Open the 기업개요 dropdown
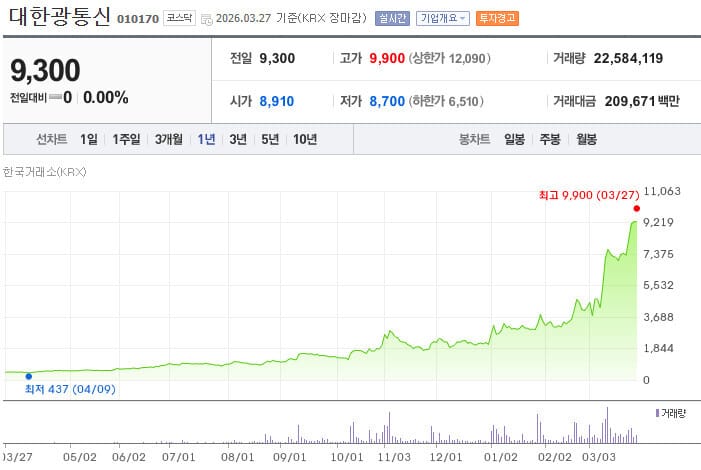This screenshot has height=470, width=701. click(x=443, y=18)
